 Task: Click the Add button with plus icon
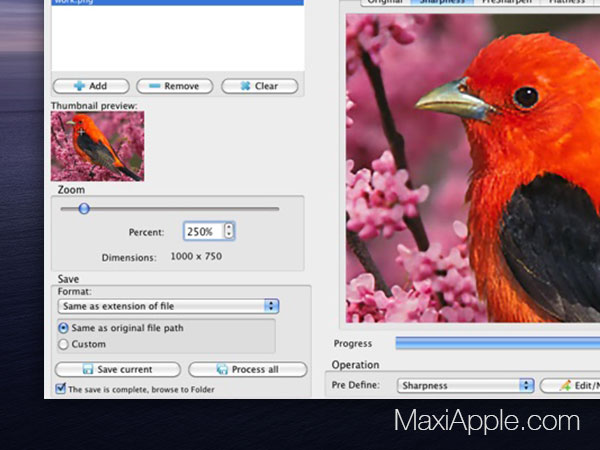(91, 86)
